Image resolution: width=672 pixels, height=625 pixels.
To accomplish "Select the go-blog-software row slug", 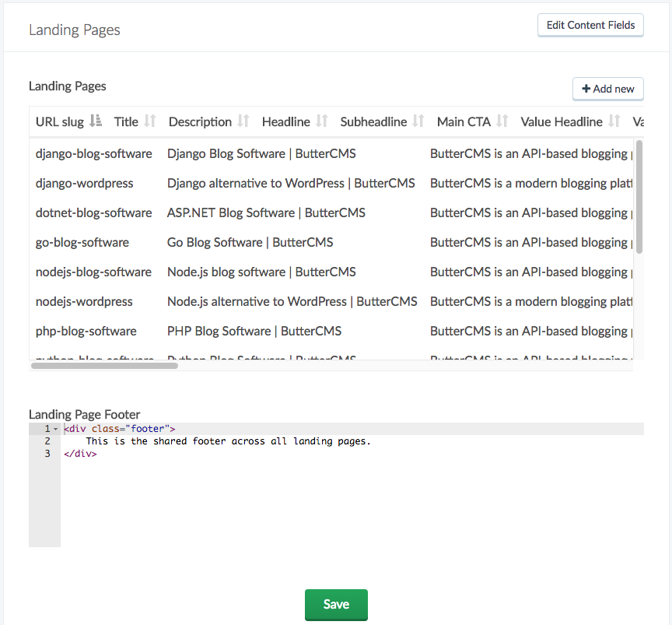I will click(x=82, y=242).
